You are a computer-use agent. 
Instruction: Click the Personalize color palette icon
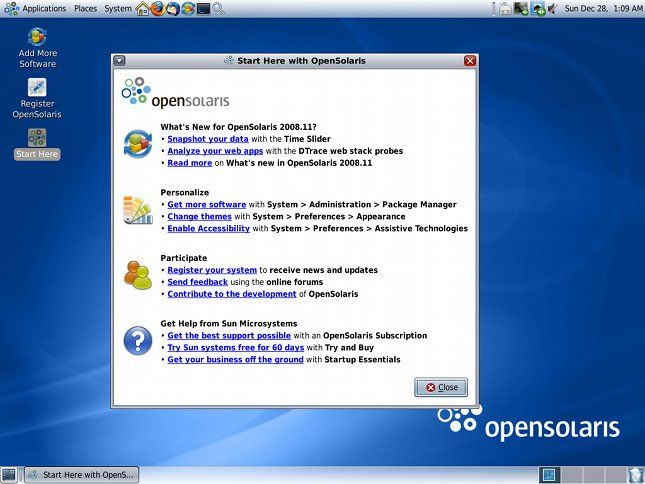point(138,210)
